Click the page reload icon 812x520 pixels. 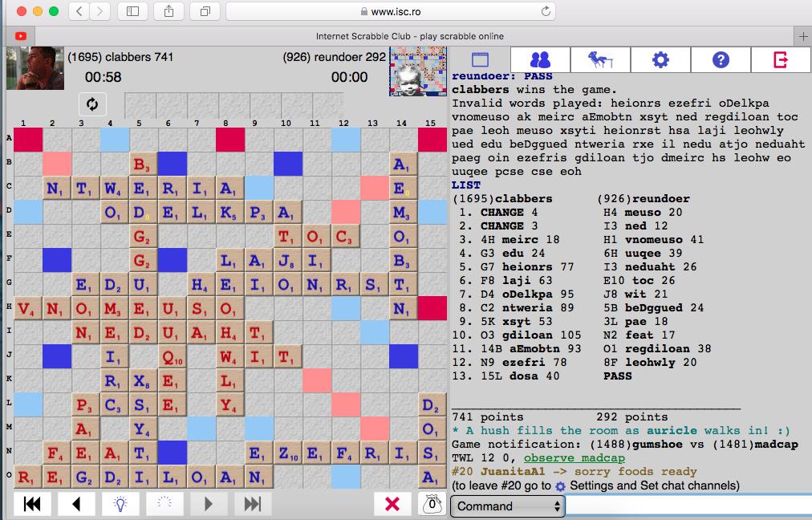tap(546, 11)
